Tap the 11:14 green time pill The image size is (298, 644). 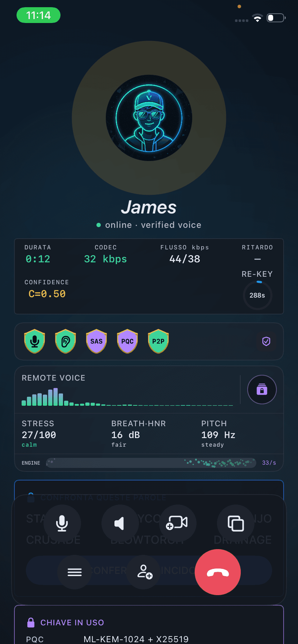[39, 15]
